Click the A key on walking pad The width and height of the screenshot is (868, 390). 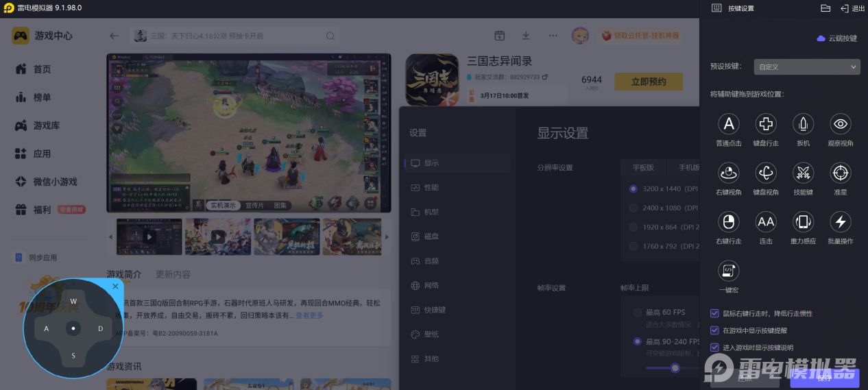tap(47, 329)
